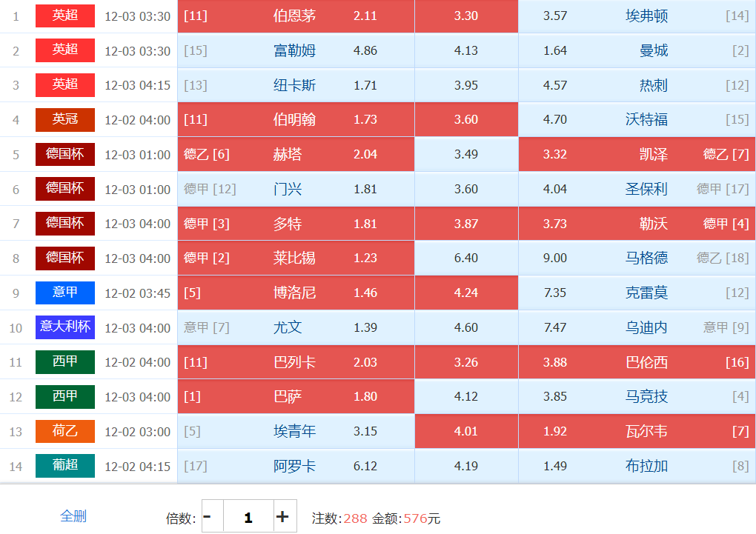This screenshot has height=534, width=756.
Task: Deselect the draw odds 3.60 for 伯明翰 match
Action: point(466,119)
